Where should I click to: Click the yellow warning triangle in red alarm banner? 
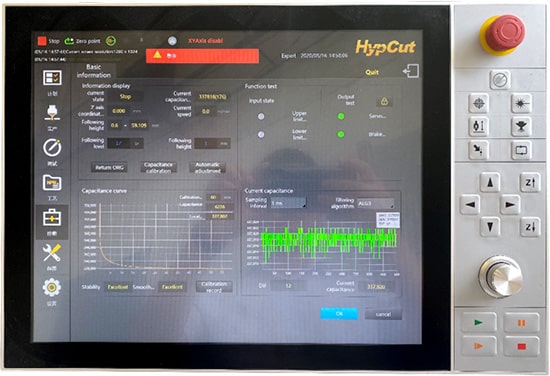(157, 55)
